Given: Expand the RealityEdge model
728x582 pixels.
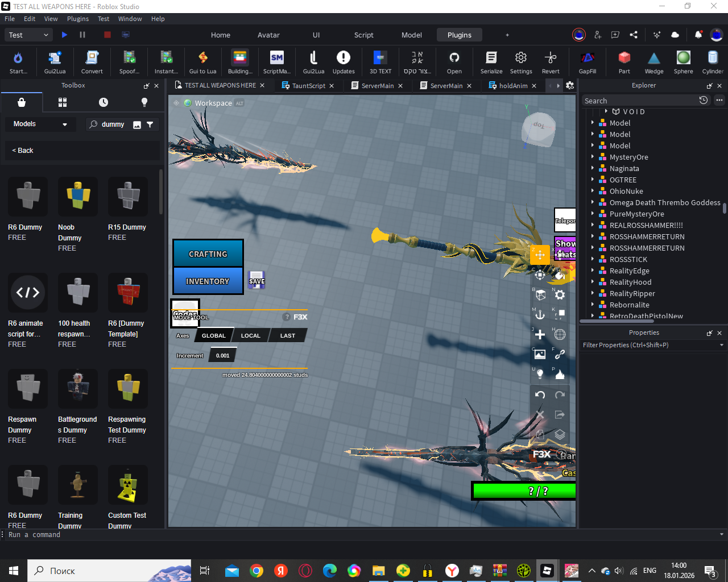Looking at the screenshot, I should click(x=593, y=270).
